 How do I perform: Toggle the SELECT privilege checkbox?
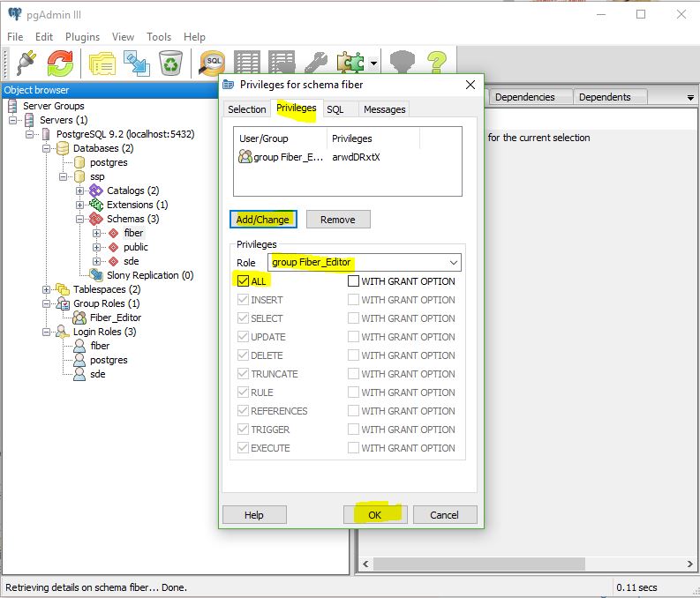point(243,318)
